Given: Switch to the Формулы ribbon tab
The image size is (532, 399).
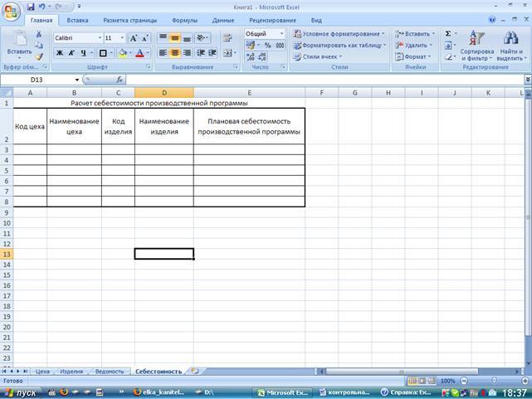Looking at the screenshot, I should [x=183, y=19].
